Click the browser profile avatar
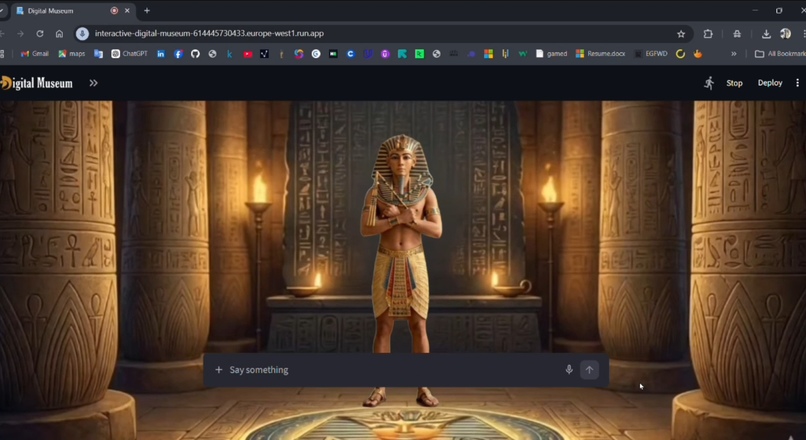Viewport: 806px width, 440px height. (785, 33)
